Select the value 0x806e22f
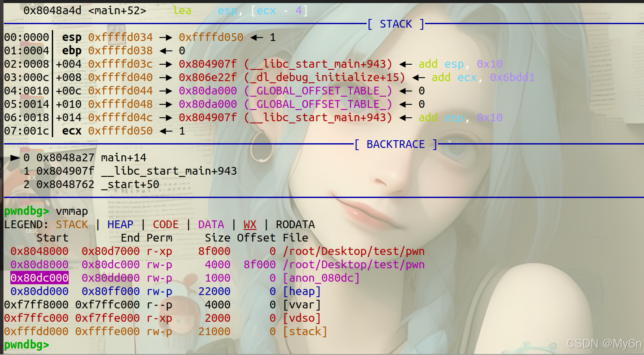Image resolution: width=644 pixels, height=355 pixels. tap(208, 78)
